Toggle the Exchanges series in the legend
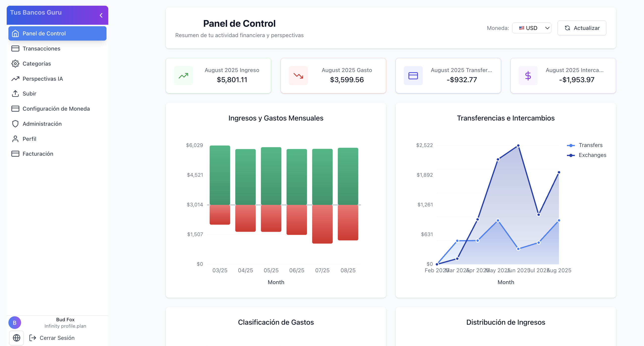 587,155
